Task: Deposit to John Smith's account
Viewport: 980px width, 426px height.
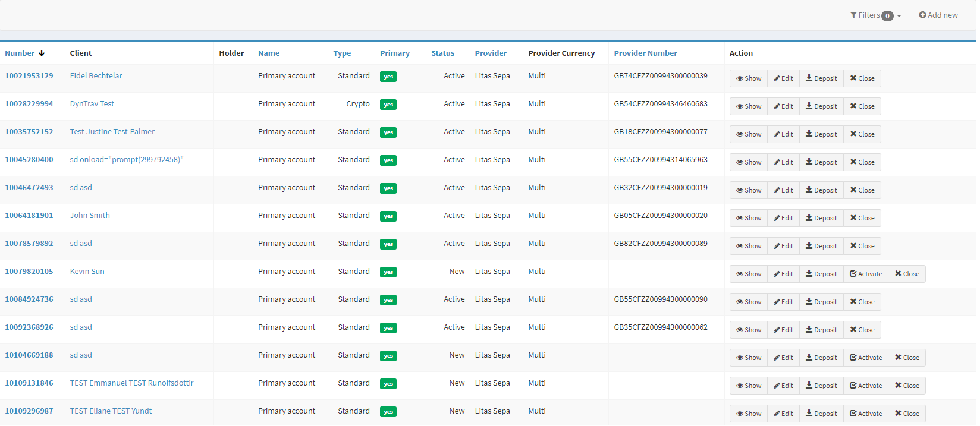Action: 821,218
